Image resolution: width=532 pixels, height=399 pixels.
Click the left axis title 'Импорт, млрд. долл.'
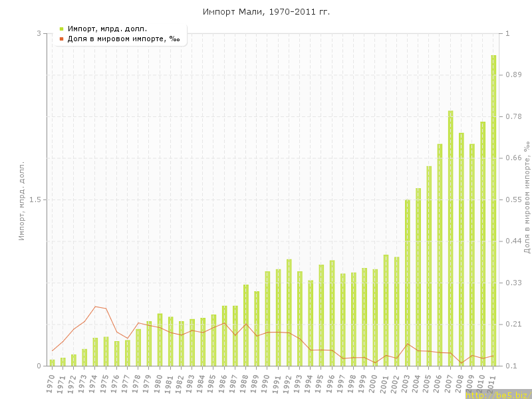[x=21, y=199]
